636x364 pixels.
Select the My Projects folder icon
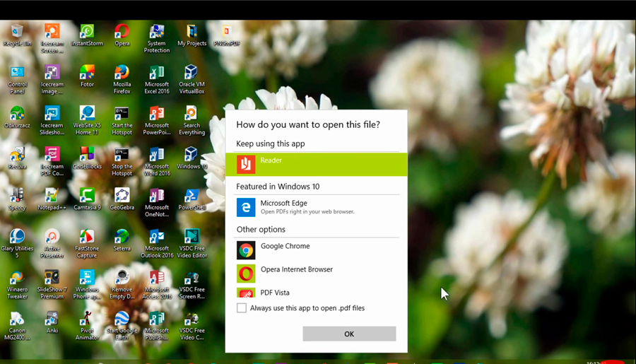pos(192,35)
